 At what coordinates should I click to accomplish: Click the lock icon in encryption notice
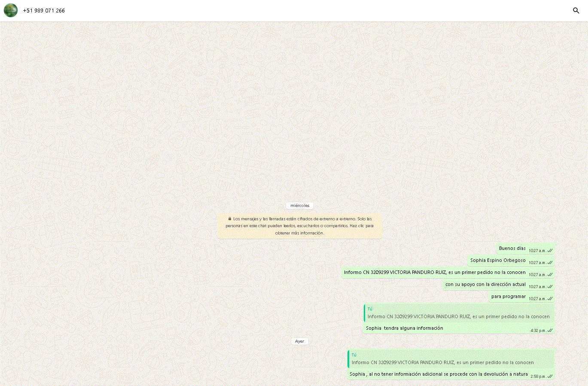[x=230, y=219]
